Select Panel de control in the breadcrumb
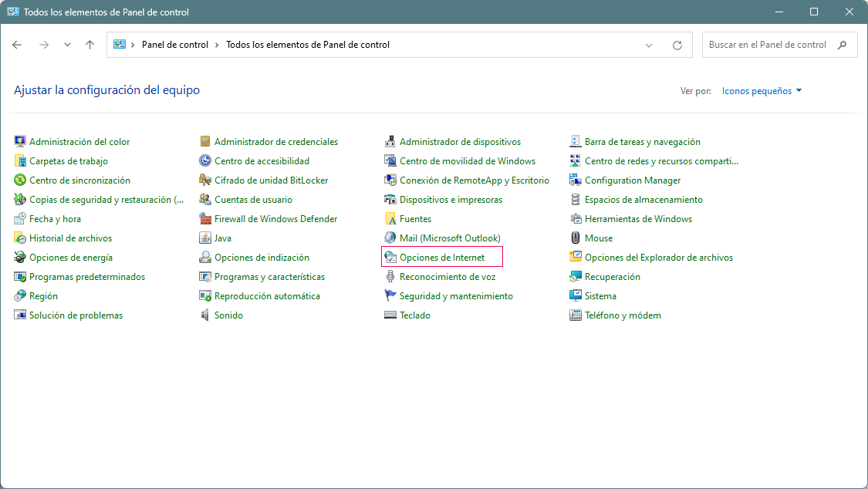868x489 pixels. coord(174,45)
